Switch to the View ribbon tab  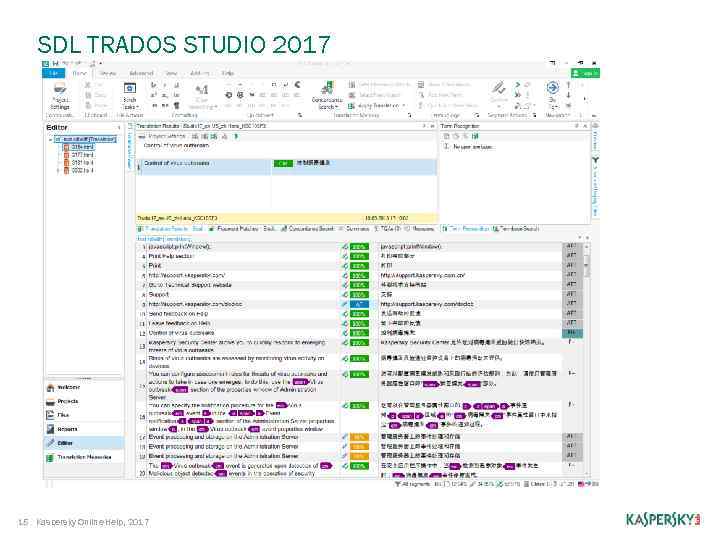(171, 73)
